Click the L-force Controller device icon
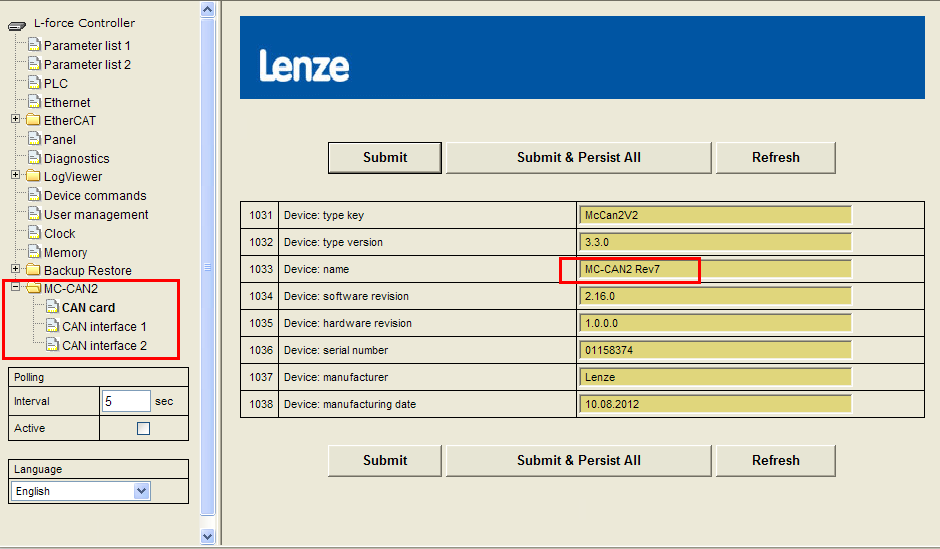Screen dimensions: 940x549 [17, 24]
